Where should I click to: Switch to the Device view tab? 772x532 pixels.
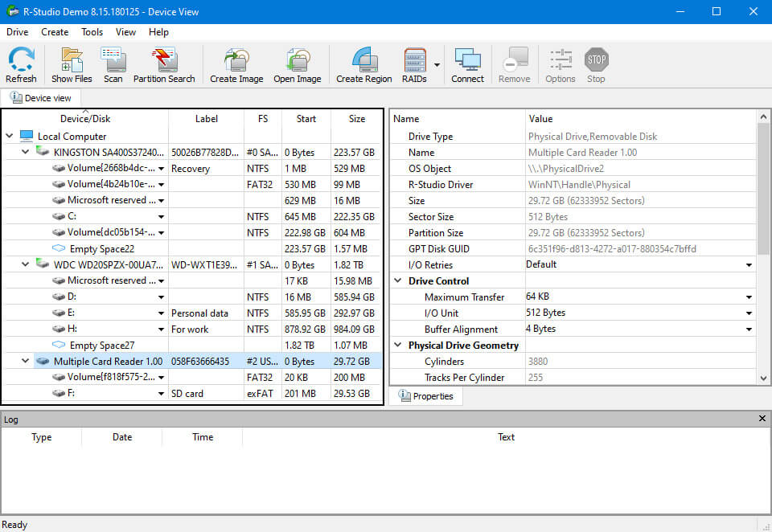(x=41, y=98)
